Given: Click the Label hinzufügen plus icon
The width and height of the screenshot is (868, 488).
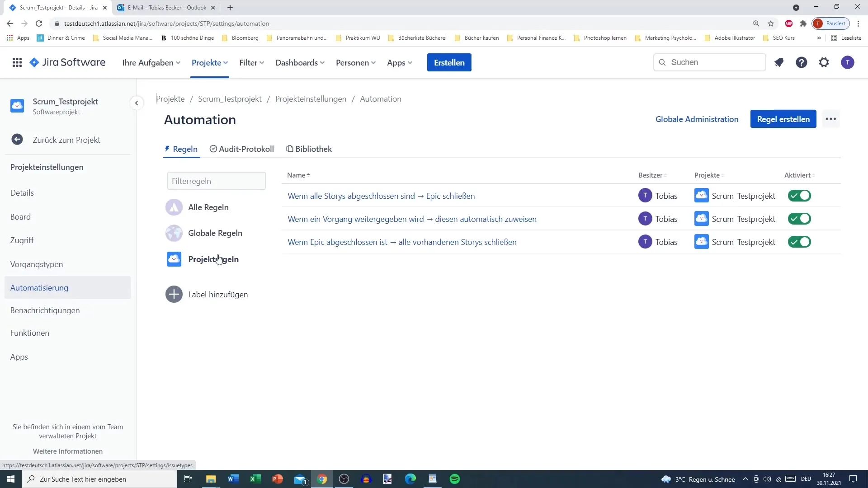Looking at the screenshot, I should pos(174,294).
